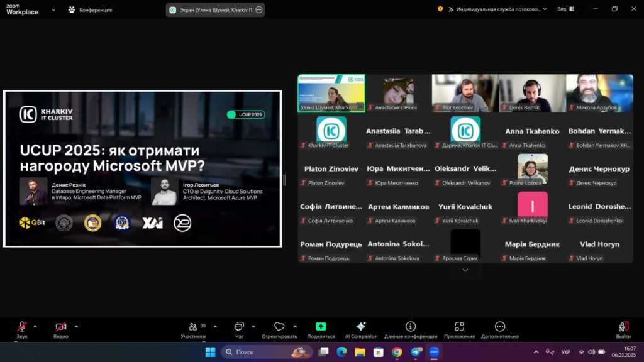Image resolution: width=644 pixels, height=362 pixels.
Task: Click the Роман Подурець participant tile
Action: [331, 244]
